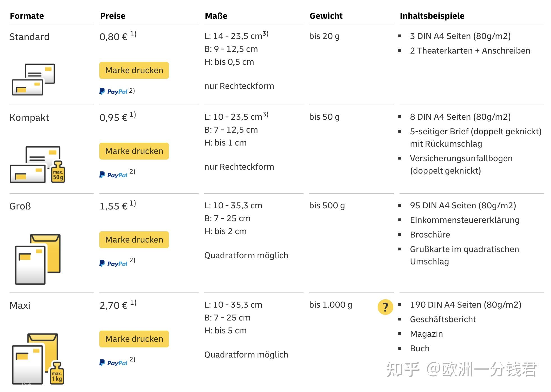Open footnote 1) next to 0,80 €
This screenshot has height=392, width=551.
click(x=133, y=34)
